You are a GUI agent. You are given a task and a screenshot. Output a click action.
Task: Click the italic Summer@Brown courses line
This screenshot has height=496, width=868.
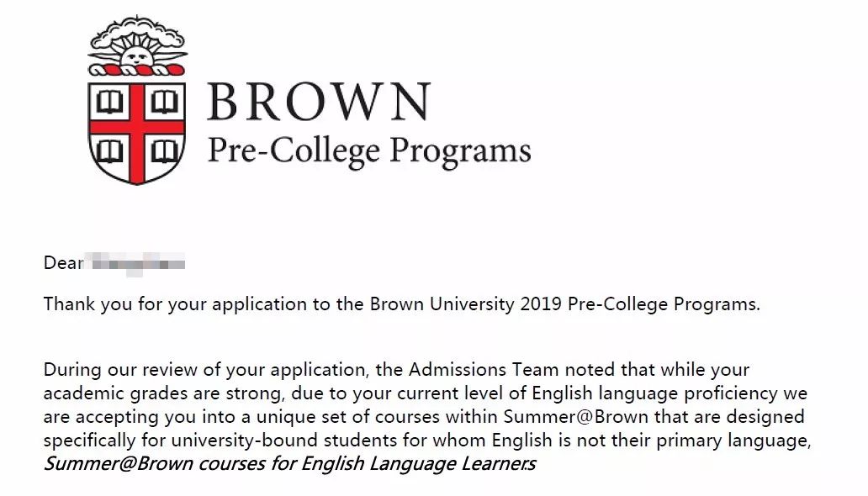[x=289, y=464]
